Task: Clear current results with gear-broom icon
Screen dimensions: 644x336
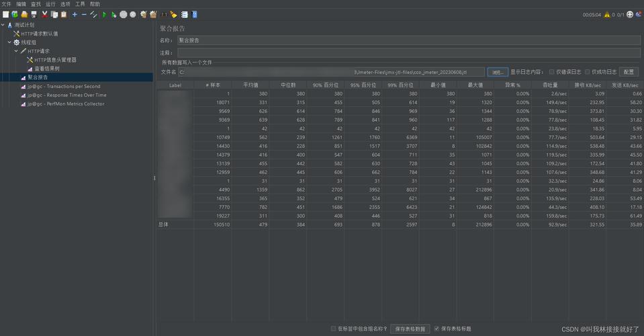Action: 143,14
